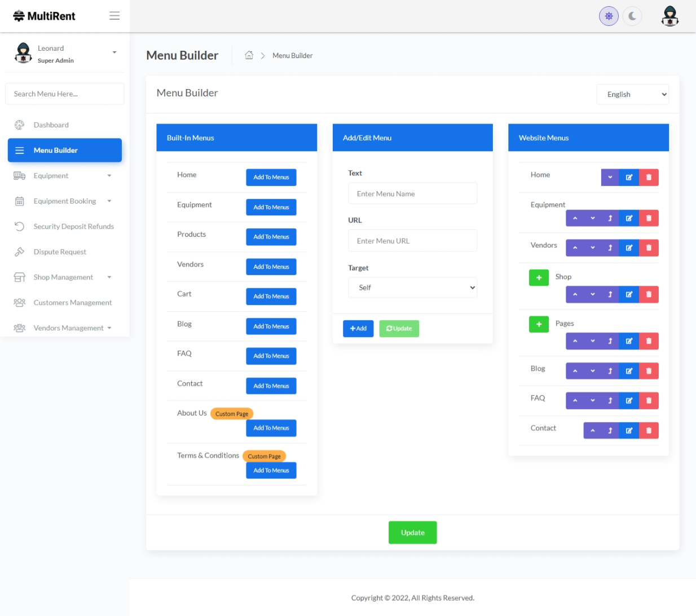
Task: Click the Enter Menu Name text field
Action: tap(412, 194)
